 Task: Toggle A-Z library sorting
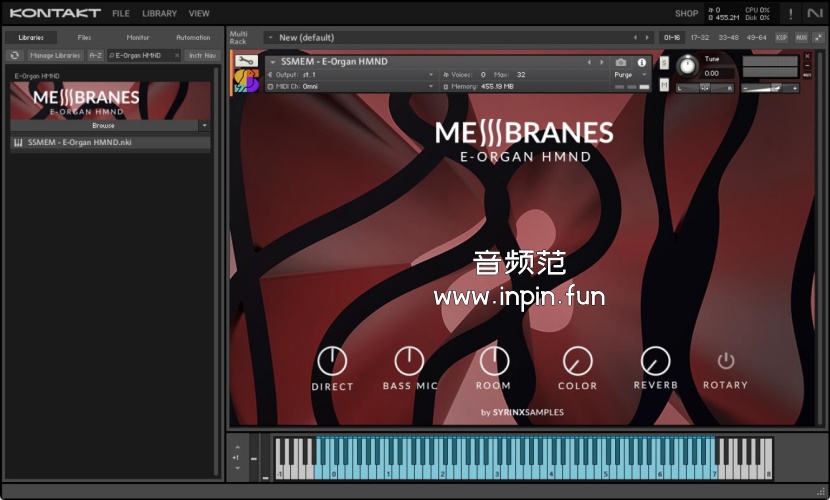pos(95,55)
